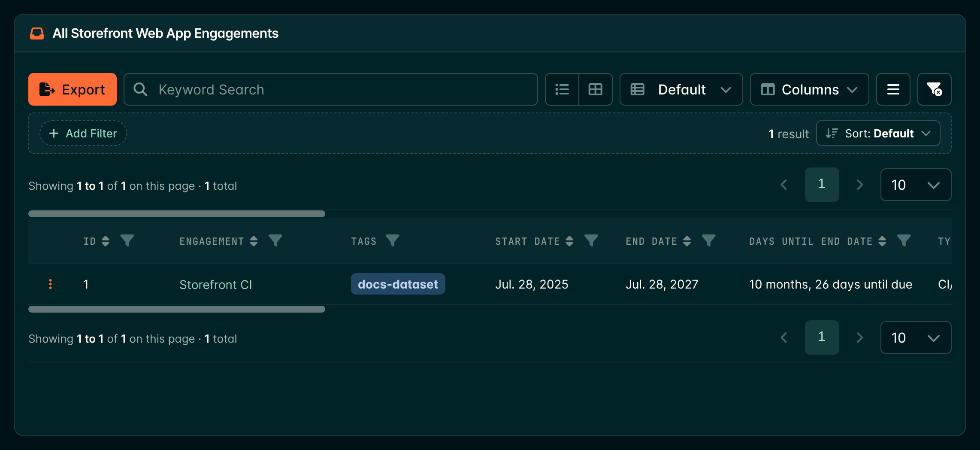Sort by Days Until End Date arrows
980x450 pixels.
pyautogui.click(x=882, y=241)
